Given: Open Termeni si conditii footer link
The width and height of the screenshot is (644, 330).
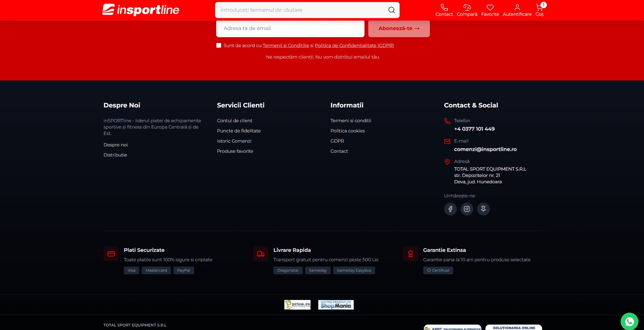Looking at the screenshot, I should coord(351,121).
